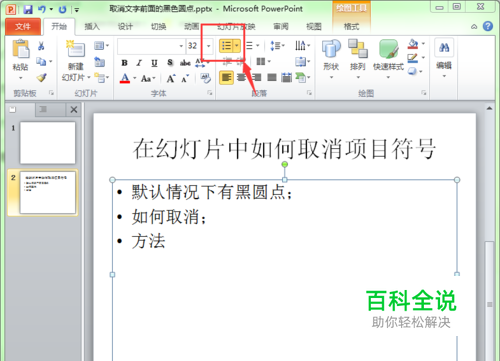Click the Save disk icon
Viewport: 500px width, 361px height.
coord(28,9)
